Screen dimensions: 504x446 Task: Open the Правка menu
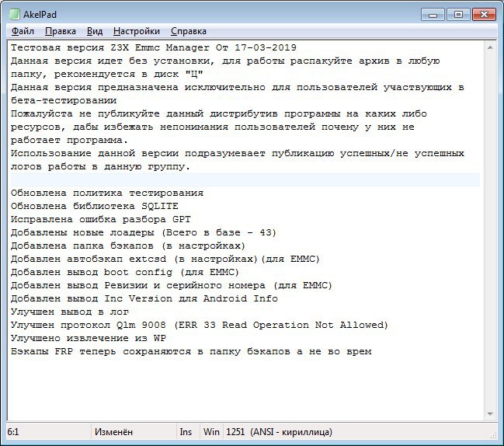pyautogui.click(x=61, y=31)
